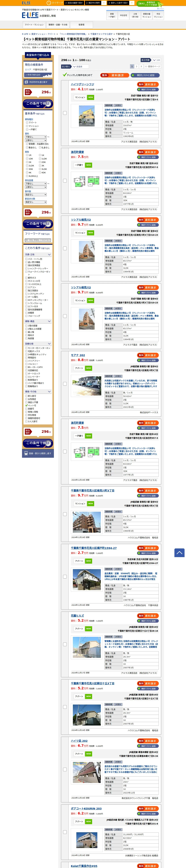Click the 市区町村を選び直す map icon button
Viewport: 186px width, 868px height.
click(38, 82)
